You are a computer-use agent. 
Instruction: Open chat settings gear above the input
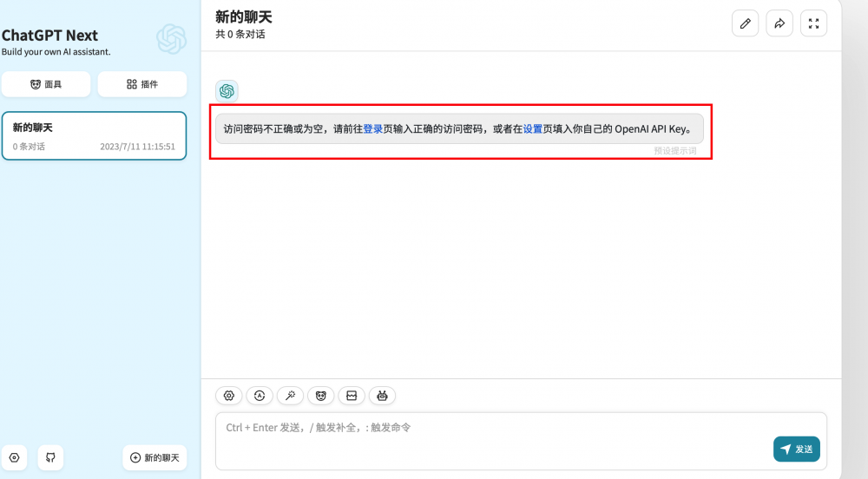(x=229, y=396)
